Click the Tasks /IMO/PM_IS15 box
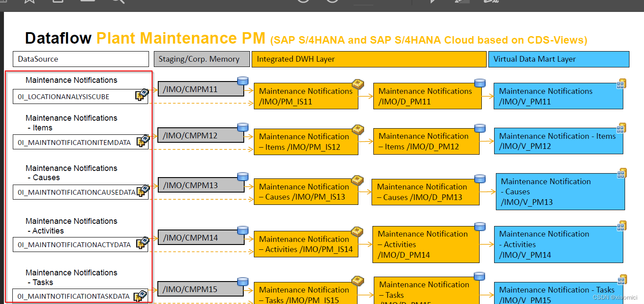 [306, 293]
